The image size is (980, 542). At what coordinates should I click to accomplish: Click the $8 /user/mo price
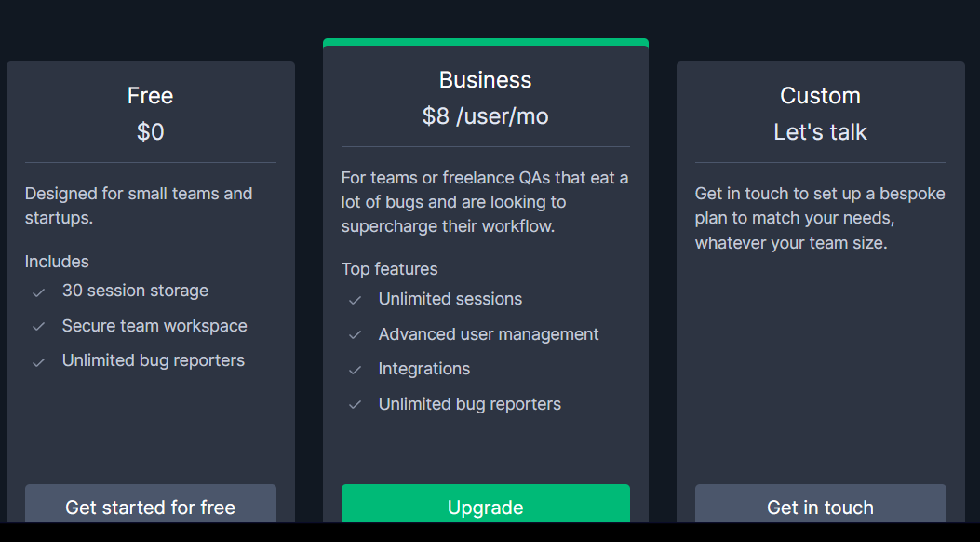(485, 116)
